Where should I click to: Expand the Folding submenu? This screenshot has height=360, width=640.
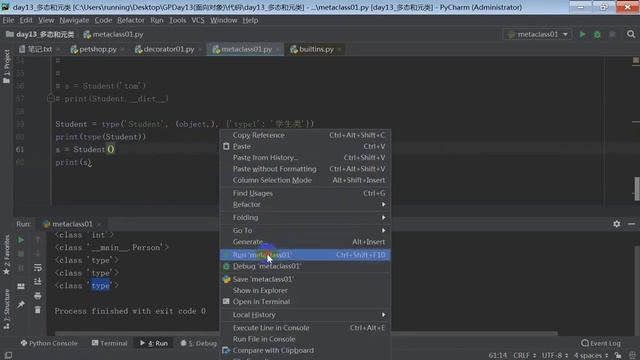305,218
